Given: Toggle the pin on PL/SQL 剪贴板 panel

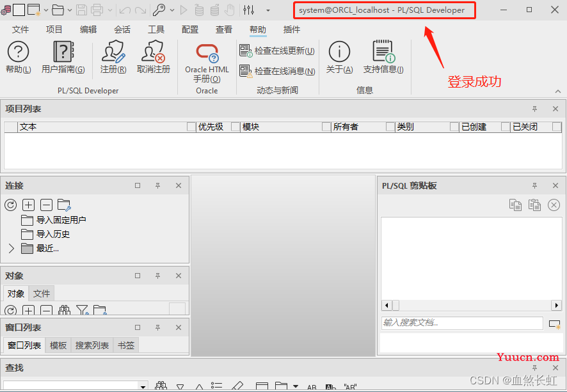Looking at the screenshot, I should tap(534, 185).
